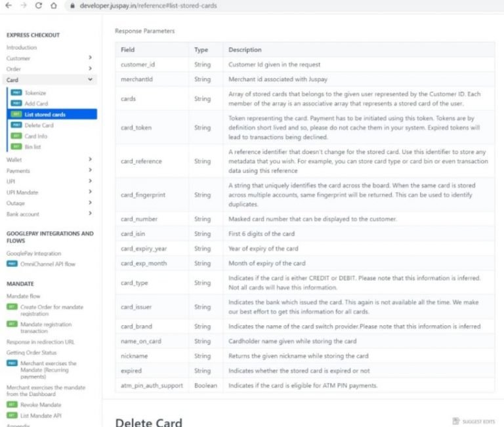
Task: Open GooglePay Integration link
Action: coord(33,253)
